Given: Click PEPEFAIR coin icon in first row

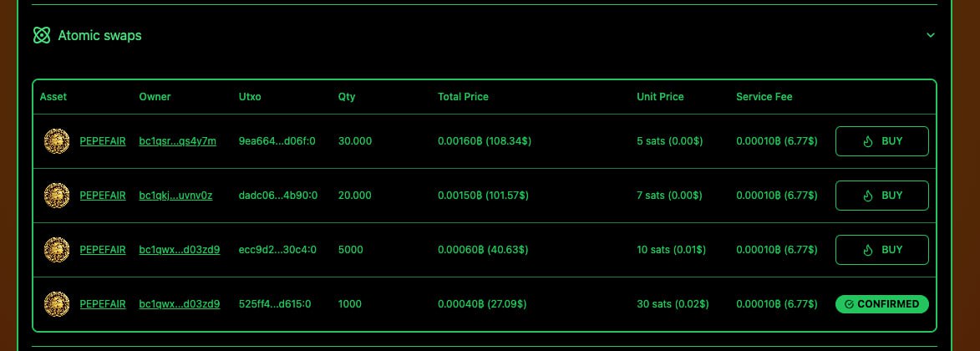Looking at the screenshot, I should 57,141.
